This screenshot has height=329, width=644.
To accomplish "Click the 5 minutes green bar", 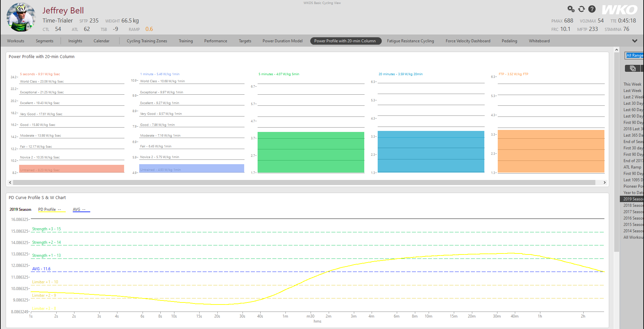I will point(311,152).
